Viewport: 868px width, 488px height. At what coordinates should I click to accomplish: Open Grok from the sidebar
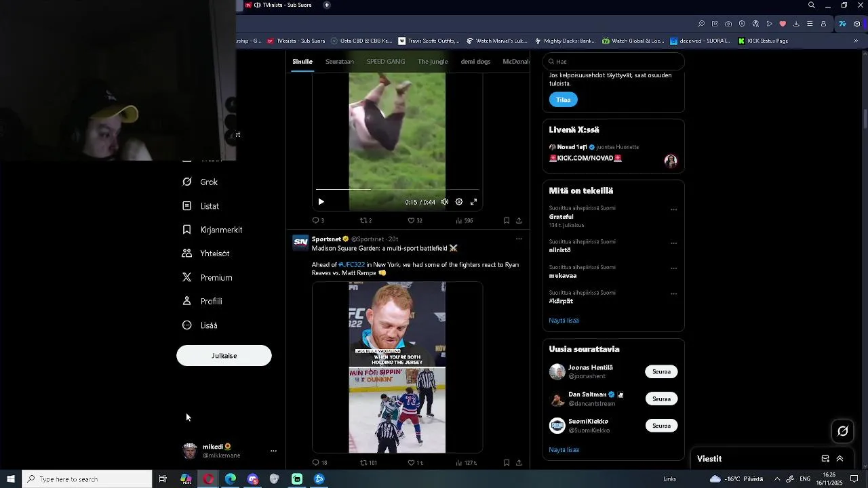[200, 182]
